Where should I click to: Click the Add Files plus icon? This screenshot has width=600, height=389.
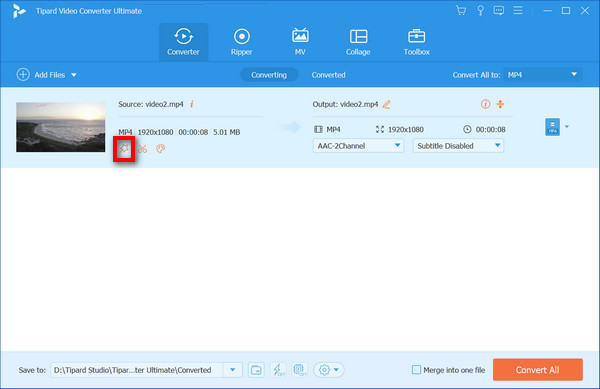[23, 75]
